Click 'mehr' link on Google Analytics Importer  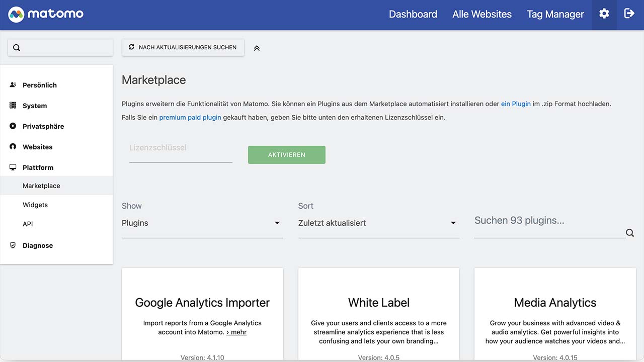(236, 332)
